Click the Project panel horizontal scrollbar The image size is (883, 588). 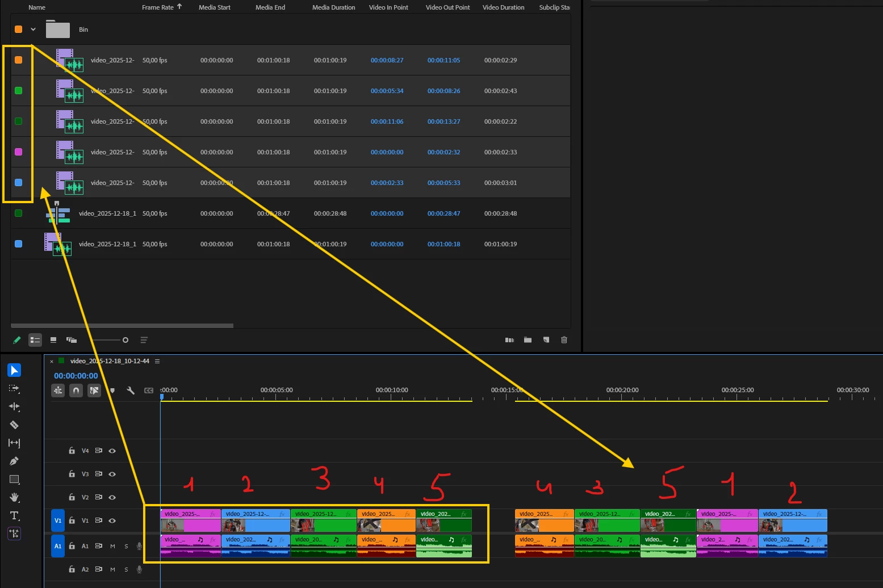pyautogui.click(x=122, y=326)
